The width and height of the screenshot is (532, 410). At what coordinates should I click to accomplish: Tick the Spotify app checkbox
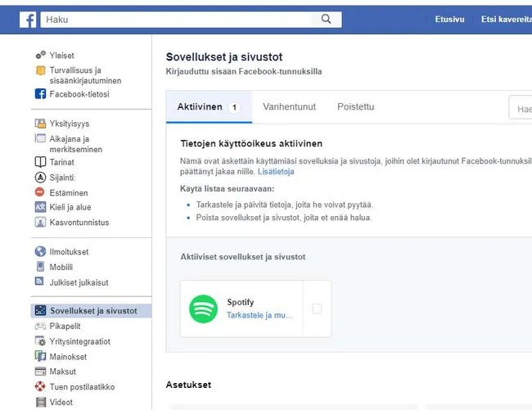pyautogui.click(x=317, y=309)
